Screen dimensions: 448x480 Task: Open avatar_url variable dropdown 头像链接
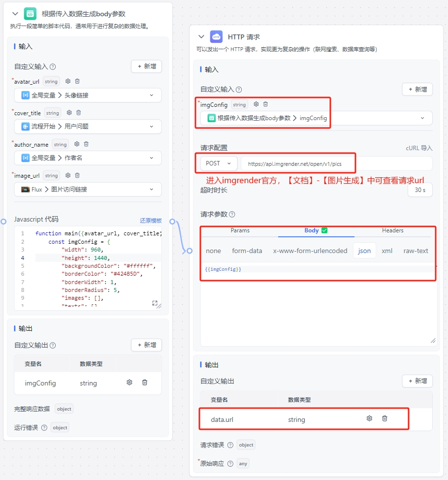(x=88, y=95)
